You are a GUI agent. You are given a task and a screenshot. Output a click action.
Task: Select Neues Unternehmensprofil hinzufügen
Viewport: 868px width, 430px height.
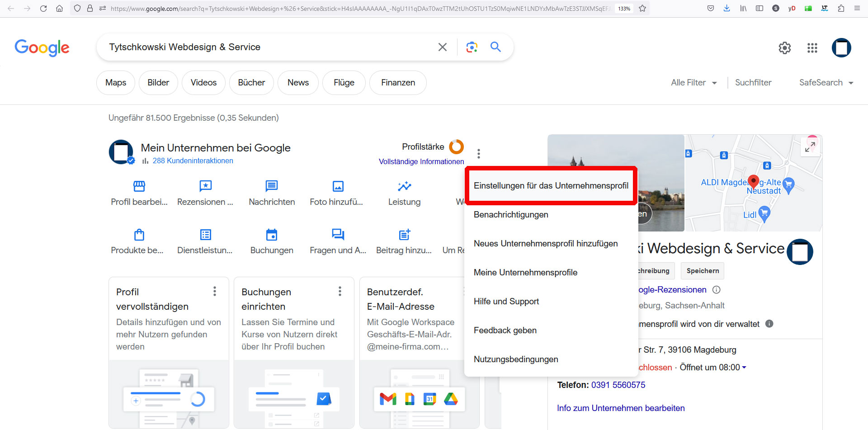(x=551, y=243)
